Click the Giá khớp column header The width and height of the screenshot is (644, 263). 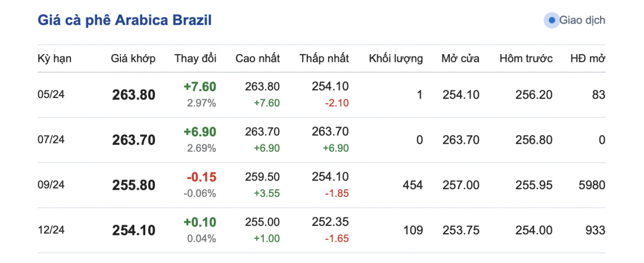pyautogui.click(x=133, y=59)
